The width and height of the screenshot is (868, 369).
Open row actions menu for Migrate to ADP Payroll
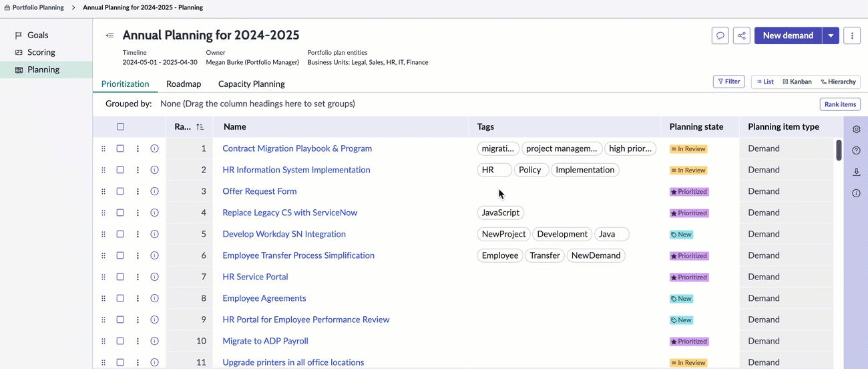[x=138, y=341]
